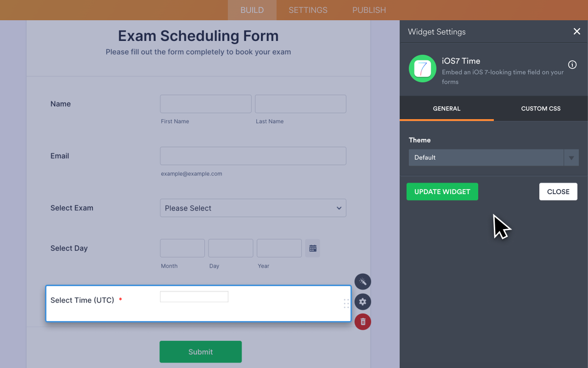Dismiss Widget Settings with the X icon
Viewport: 588px width, 368px height.
point(577,31)
